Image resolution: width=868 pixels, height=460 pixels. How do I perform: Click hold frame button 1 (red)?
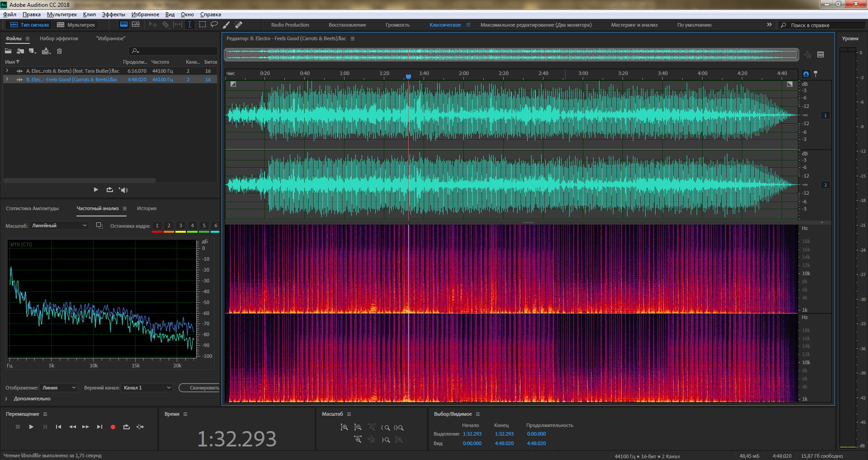(x=157, y=226)
